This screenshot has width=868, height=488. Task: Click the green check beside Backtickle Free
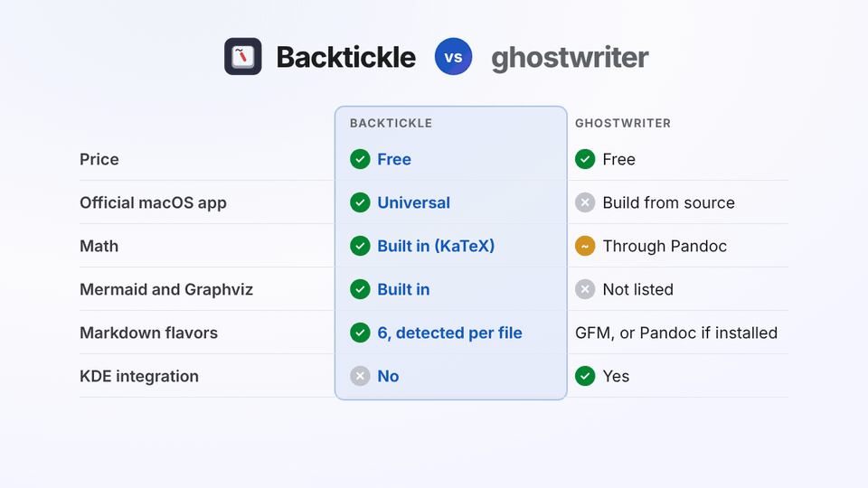(x=360, y=159)
